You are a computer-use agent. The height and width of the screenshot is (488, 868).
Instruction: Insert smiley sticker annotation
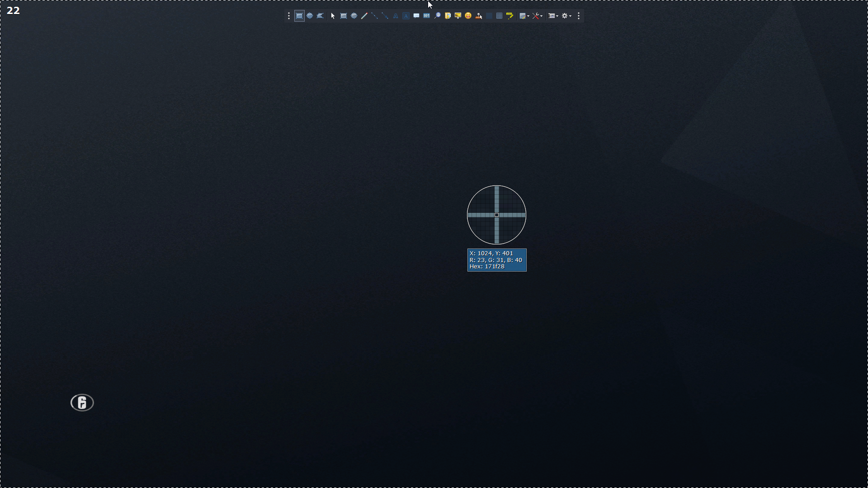tap(468, 16)
